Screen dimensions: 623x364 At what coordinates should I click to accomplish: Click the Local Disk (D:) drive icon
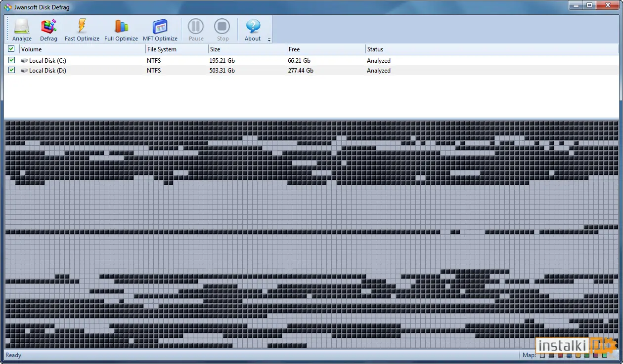(x=24, y=71)
